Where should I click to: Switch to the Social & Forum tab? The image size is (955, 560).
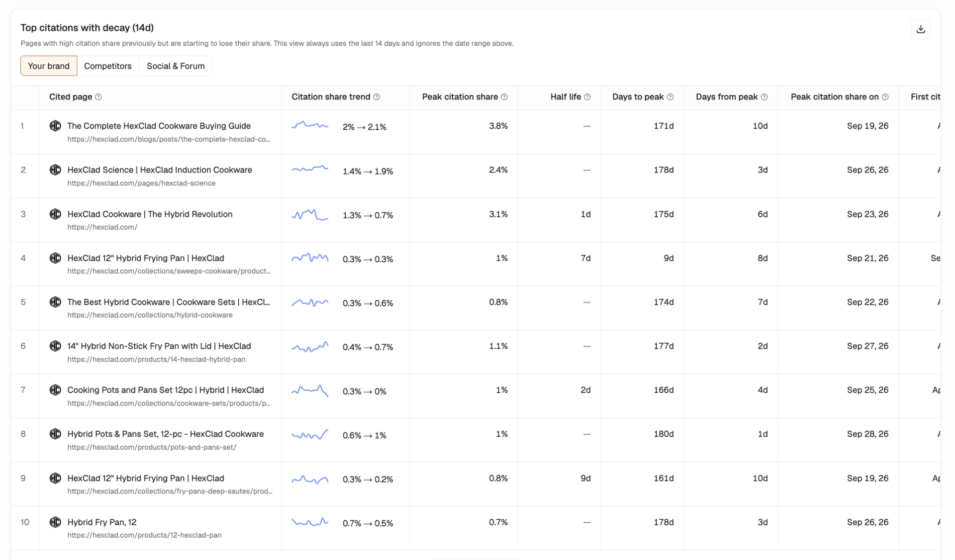coord(176,66)
